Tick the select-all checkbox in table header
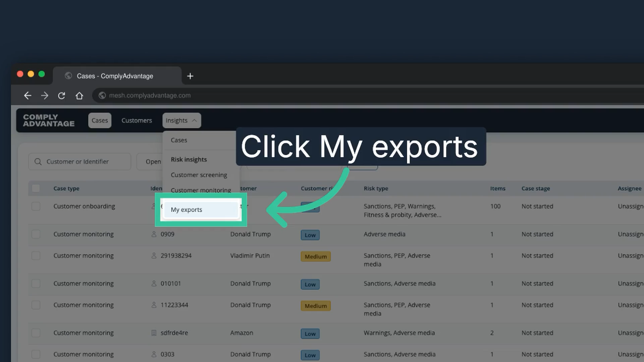644x362 pixels. pos(36,188)
